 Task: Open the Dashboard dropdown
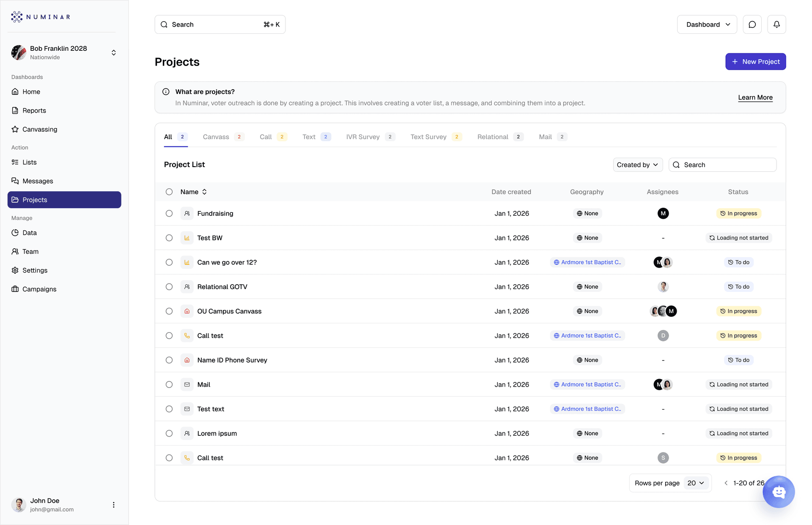coord(707,25)
